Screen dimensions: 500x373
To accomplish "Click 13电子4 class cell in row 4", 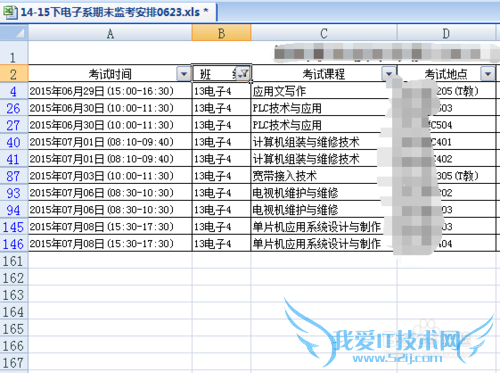I will tap(221, 91).
